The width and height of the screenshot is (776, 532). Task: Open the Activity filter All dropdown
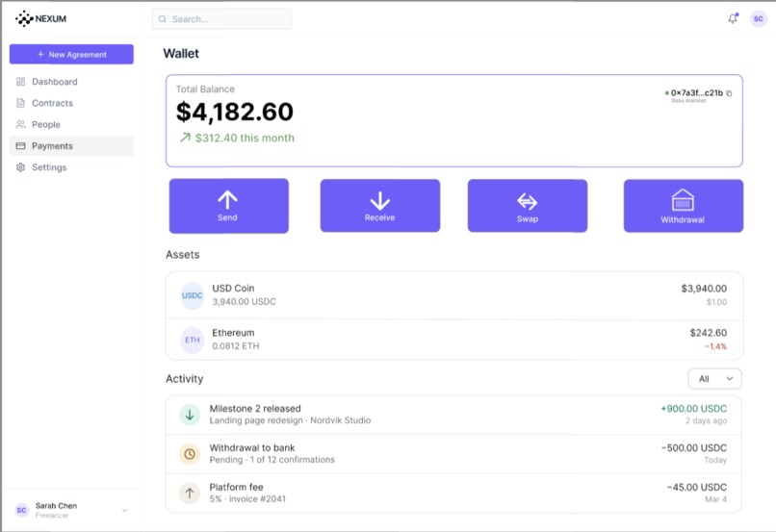(x=714, y=379)
